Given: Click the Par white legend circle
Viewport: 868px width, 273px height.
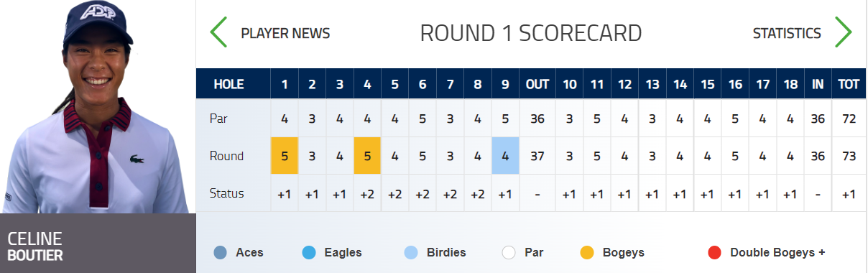Looking at the screenshot, I should pyautogui.click(x=509, y=253).
